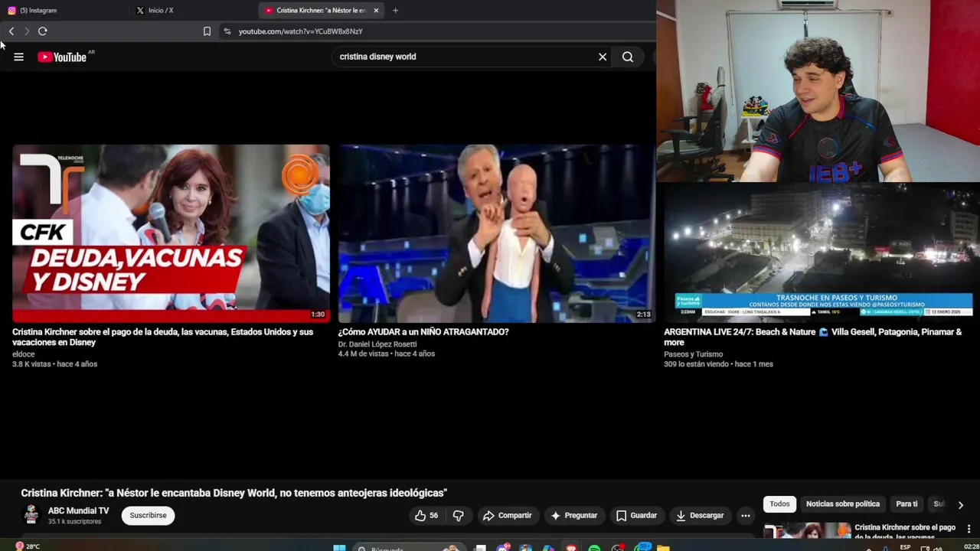This screenshot has width=980, height=551.
Task: Go back in browser history
Action: (x=11, y=31)
